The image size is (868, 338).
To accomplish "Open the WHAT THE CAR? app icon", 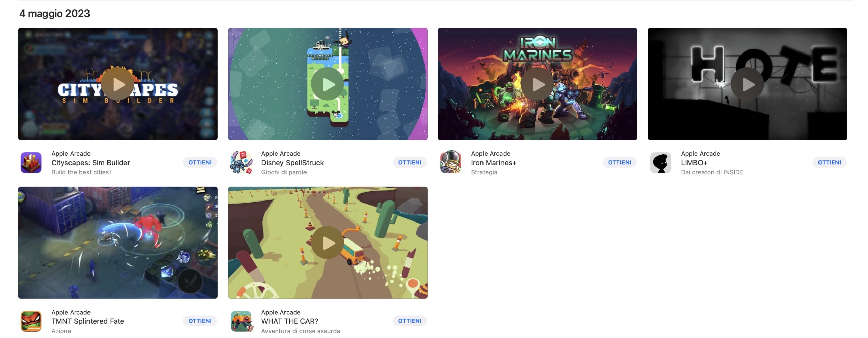I will point(241,321).
